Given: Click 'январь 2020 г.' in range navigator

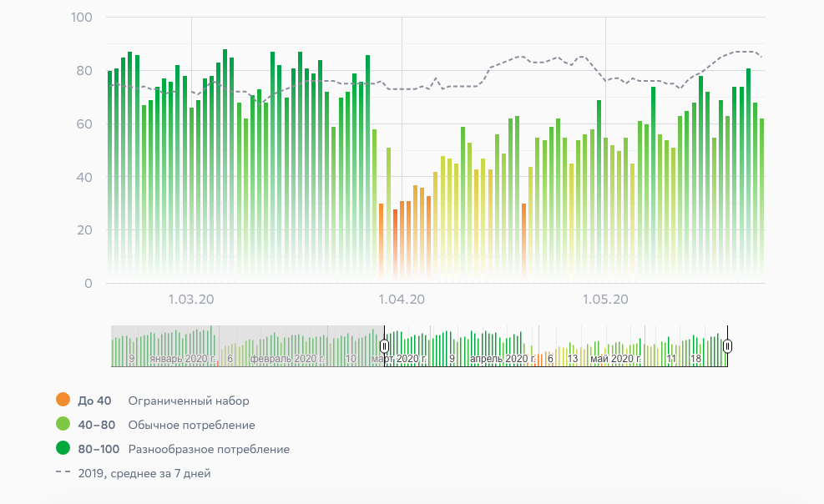Looking at the screenshot, I should coord(183,359).
